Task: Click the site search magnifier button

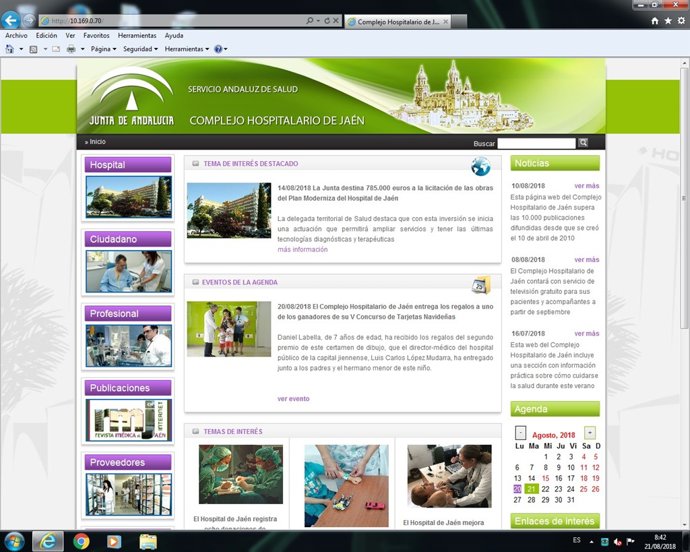Action: 583,143
